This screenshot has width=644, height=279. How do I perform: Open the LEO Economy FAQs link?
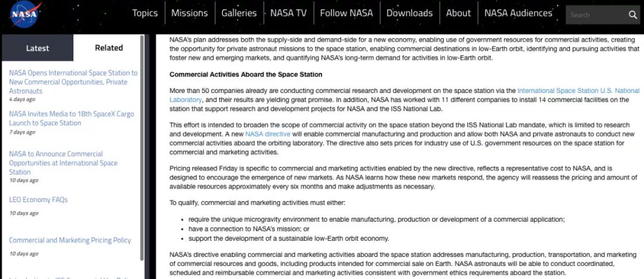coord(38,200)
